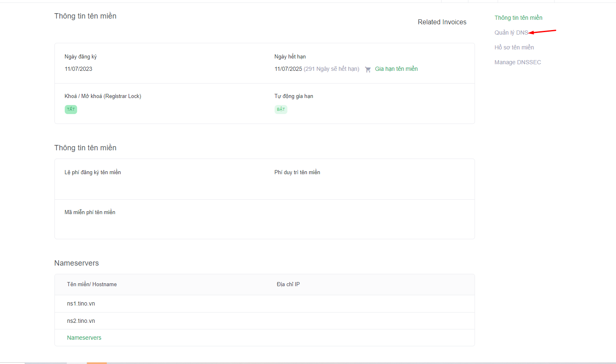Toggle the auto-renew BẬT badge
616x364 pixels.
[x=281, y=110]
